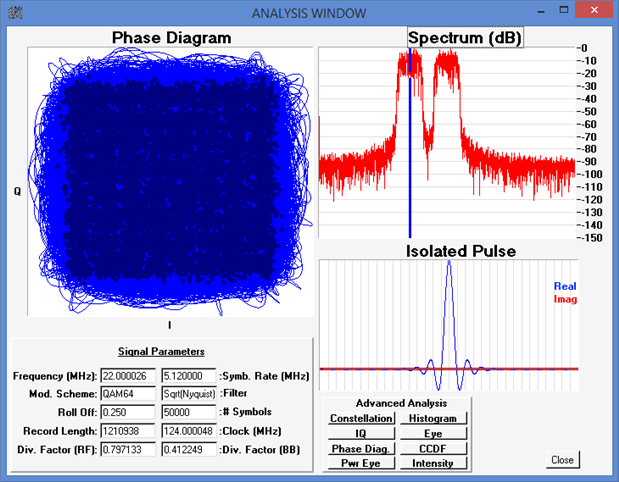
Task: Display the CCDF analysis
Action: (434, 448)
